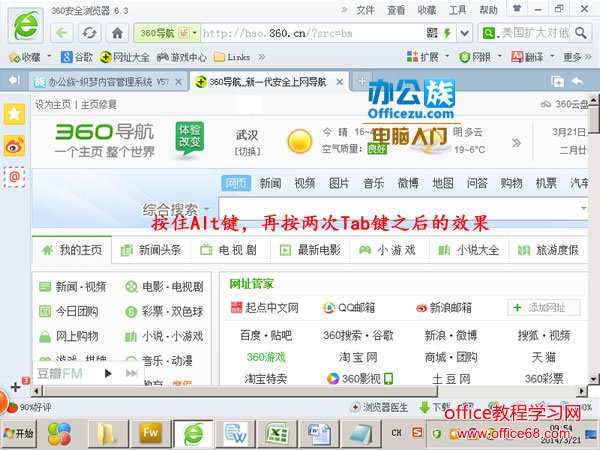Image resolution: width=600 pixels, height=450 pixels.
Task: Select the 图片 search category
Action: [x=339, y=183]
